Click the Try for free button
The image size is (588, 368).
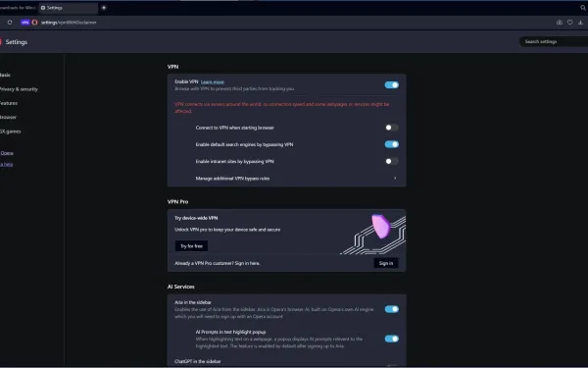pos(191,246)
